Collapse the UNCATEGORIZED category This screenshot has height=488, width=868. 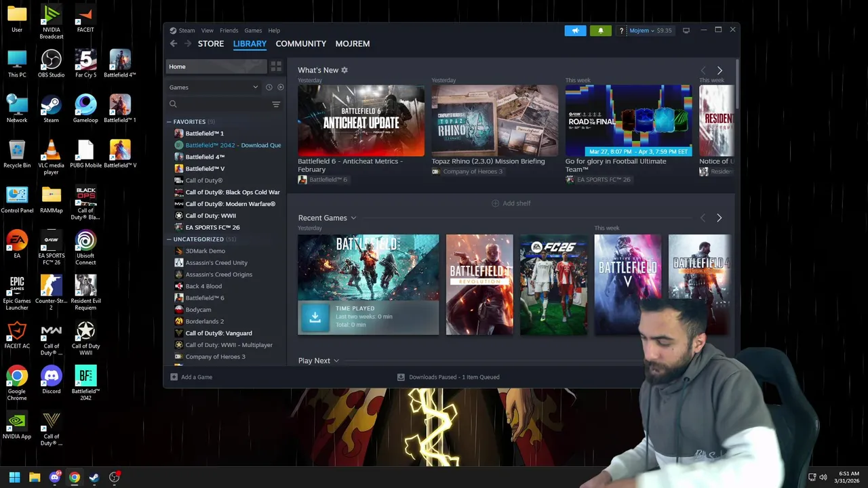point(169,239)
